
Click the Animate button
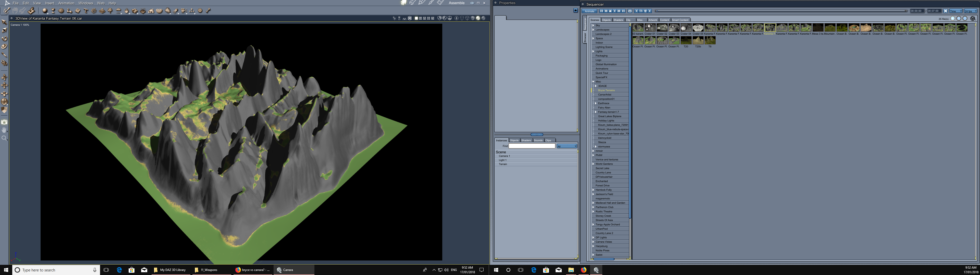[589, 11]
